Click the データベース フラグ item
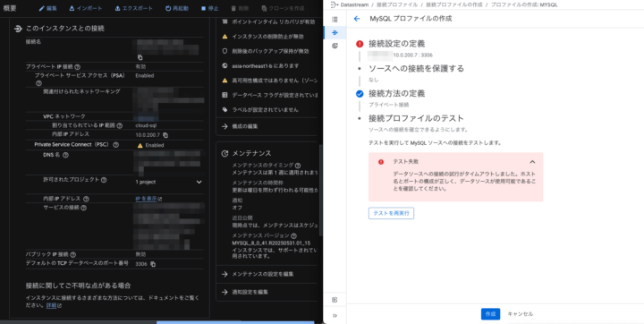The width and height of the screenshot is (644, 324). [x=270, y=95]
